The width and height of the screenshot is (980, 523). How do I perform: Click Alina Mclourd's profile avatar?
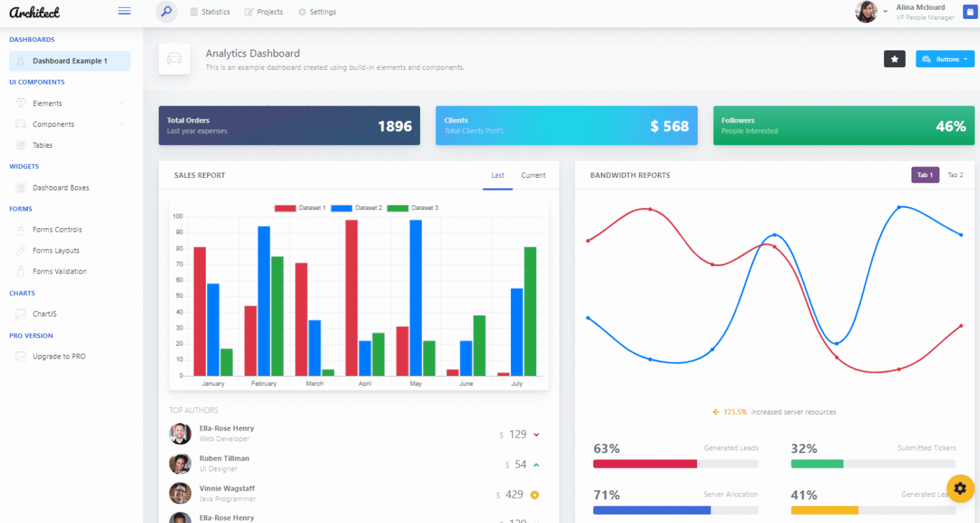(866, 12)
